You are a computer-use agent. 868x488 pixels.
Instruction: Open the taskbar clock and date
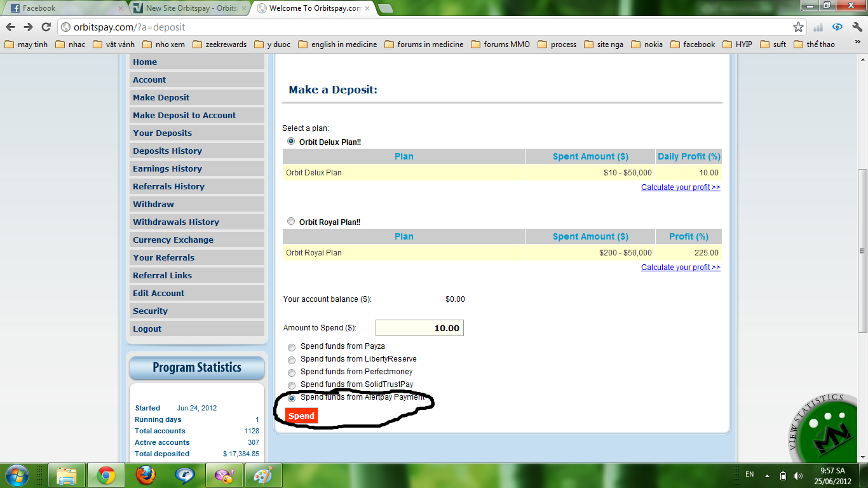click(834, 475)
